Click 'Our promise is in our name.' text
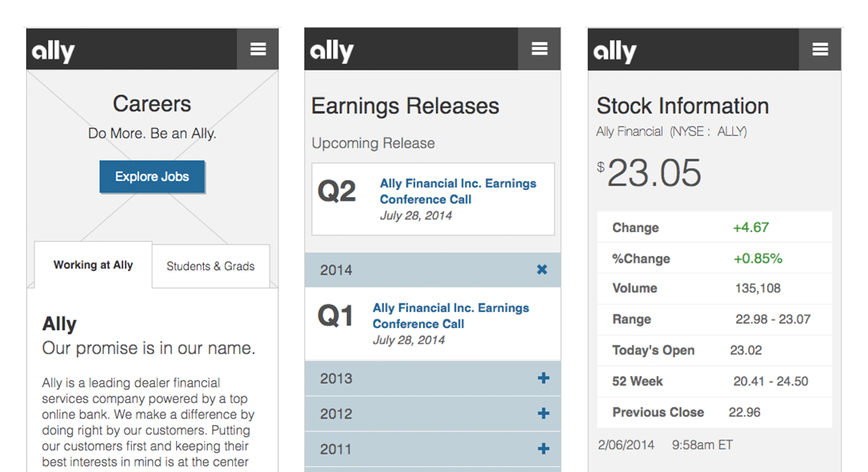The width and height of the screenshot is (868, 472). pos(149,348)
